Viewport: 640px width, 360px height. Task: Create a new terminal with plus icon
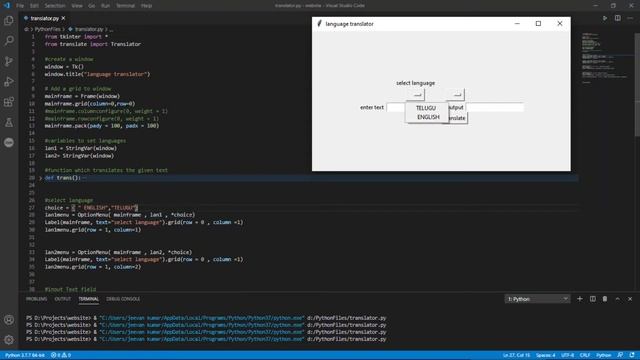tap(580, 299)
